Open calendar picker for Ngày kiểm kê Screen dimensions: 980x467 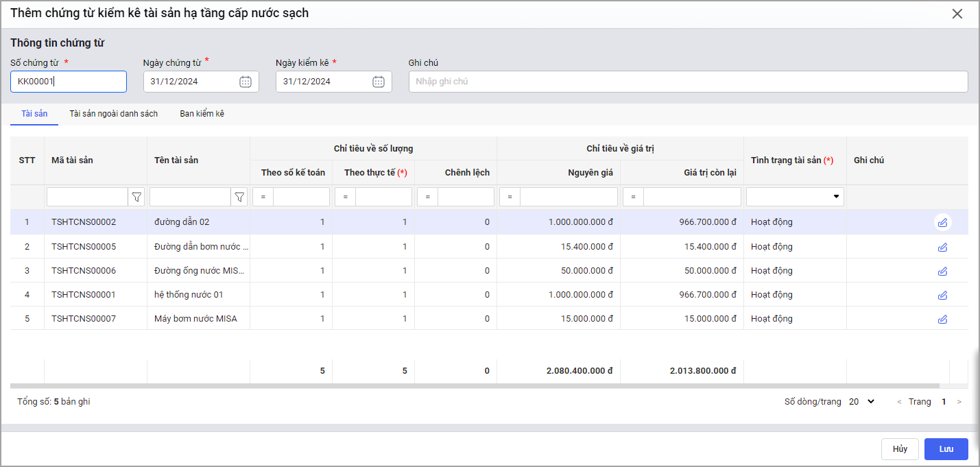(378, 82)
